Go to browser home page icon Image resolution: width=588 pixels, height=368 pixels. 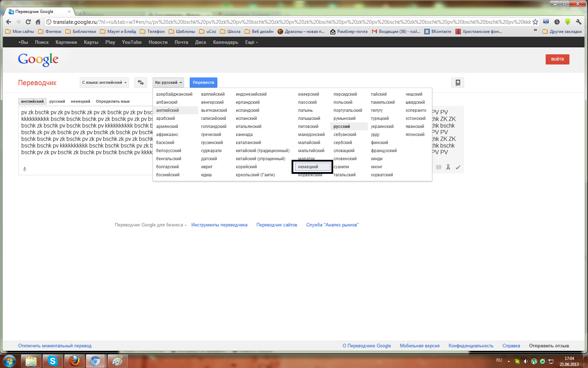point(38,22)
